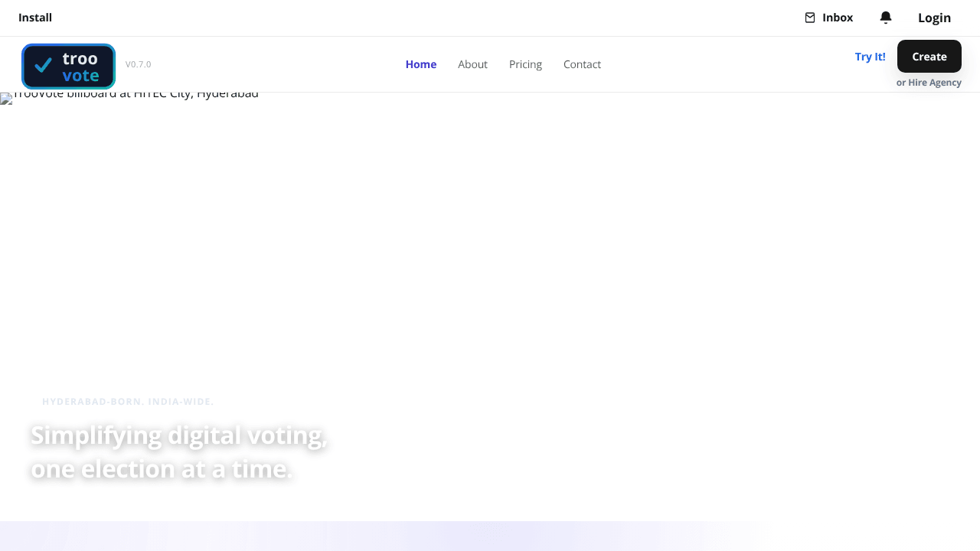Click the Install button
The width and height of the screenshot is (980, 551).
(35, 18)
